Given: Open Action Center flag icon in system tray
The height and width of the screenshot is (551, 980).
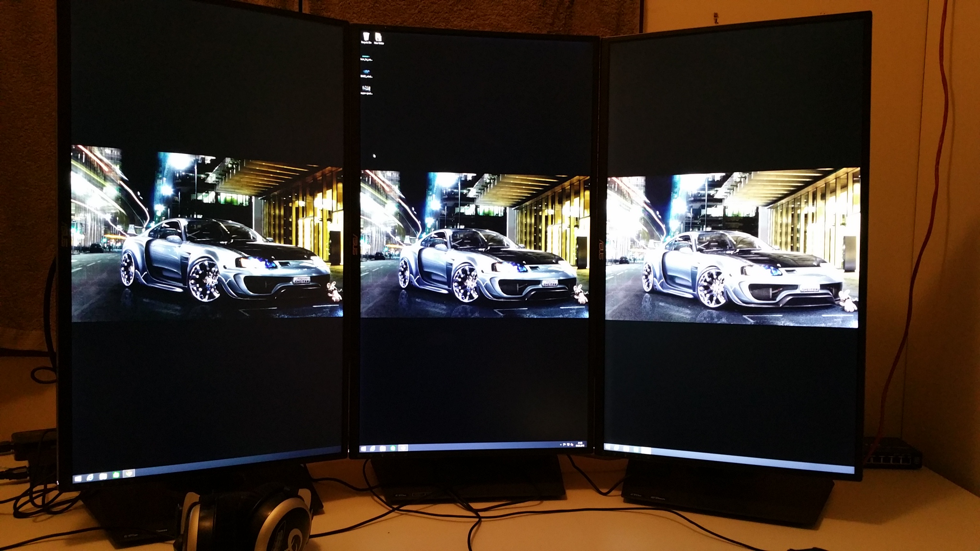Looking at the screenshot, I should point(564,444).
